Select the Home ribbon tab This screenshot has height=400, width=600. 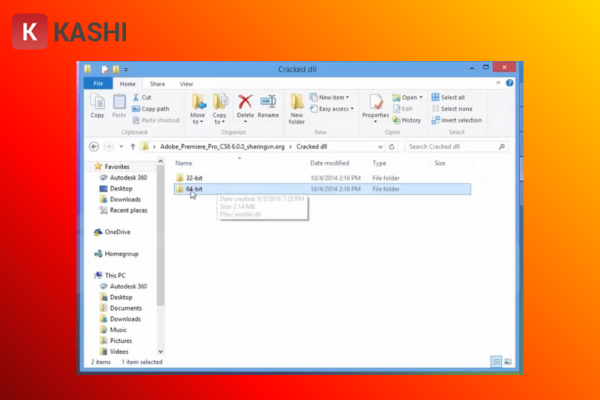tap(127, 84)
